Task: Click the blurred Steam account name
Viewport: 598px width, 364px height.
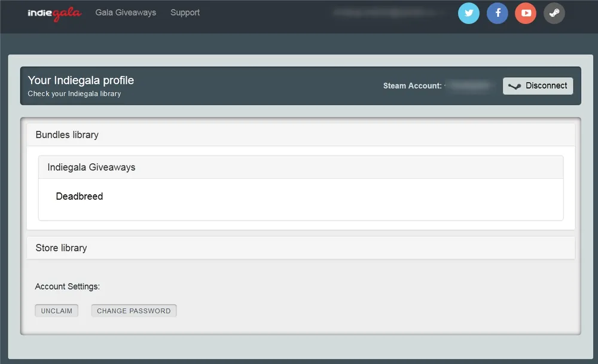Action: [x=469, y=85]
